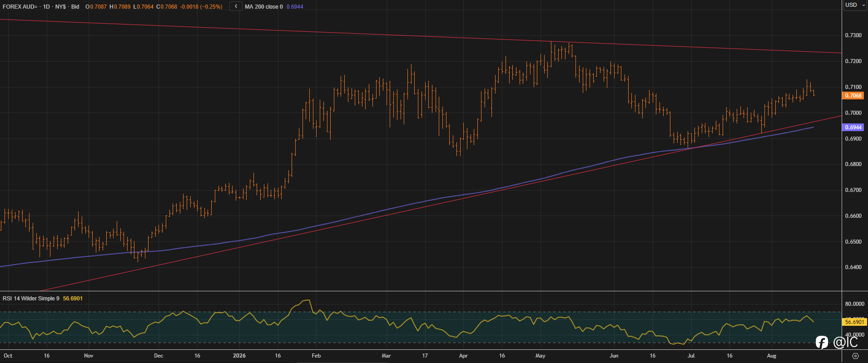Click the 40.0000 RSI axis label
The width and height of the screenshot is (868, 363).
click(854, 335)
